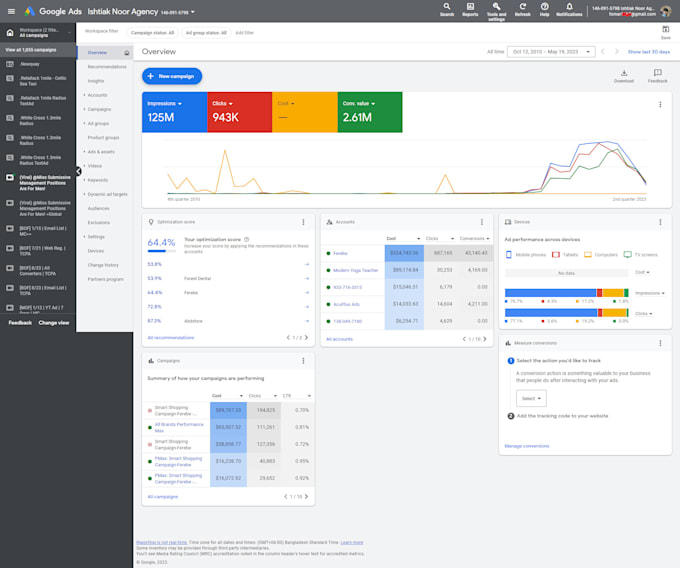Open Modern Yoga Teacher account link
Screen dimensions: 680x568
click(x=355, y=270)
